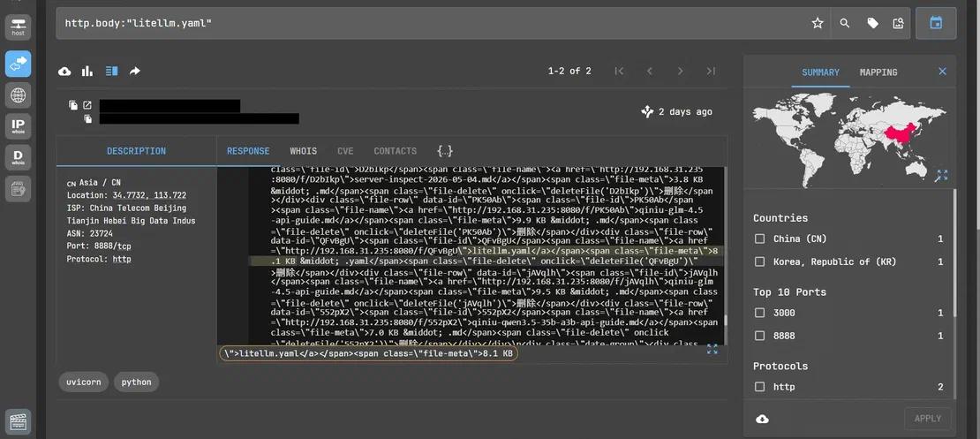
Task: Expand the world map to fullscreen
Action: coord(941,175)
